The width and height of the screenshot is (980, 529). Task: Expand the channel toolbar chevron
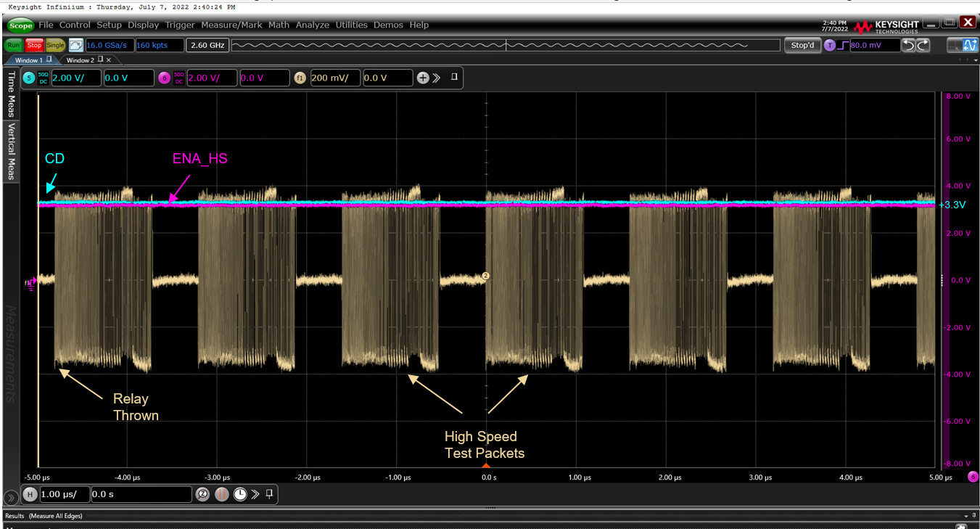coord(437,78)
